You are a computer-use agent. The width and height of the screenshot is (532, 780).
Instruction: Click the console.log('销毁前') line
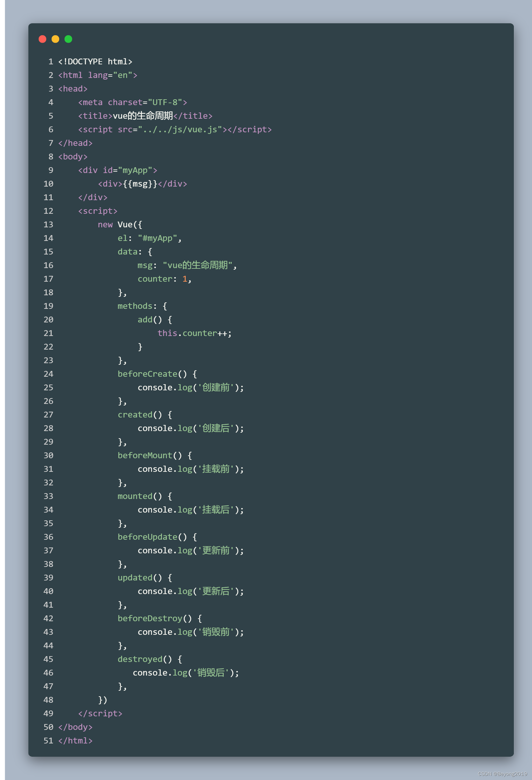191,632
